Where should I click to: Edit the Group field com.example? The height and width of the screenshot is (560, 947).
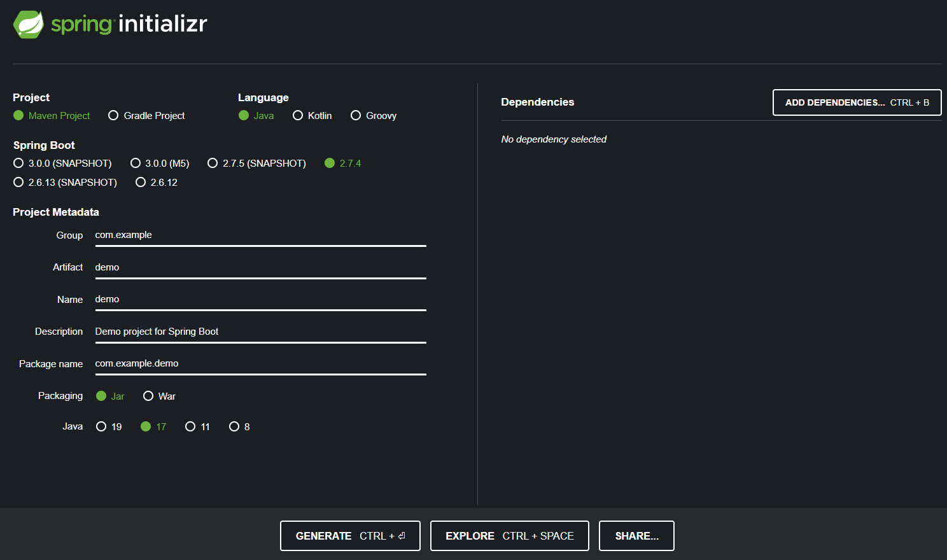(261, 235)
